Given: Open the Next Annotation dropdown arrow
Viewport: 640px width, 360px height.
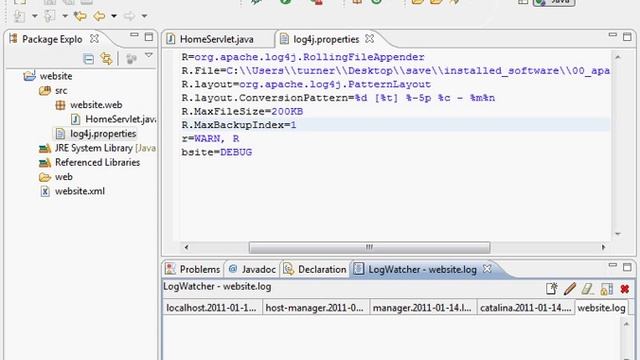Looking at the screenshot, I should pos(35,16).
